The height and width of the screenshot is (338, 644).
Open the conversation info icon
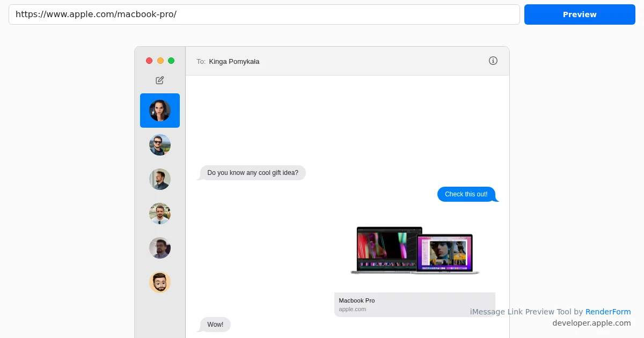click(493, 61)
